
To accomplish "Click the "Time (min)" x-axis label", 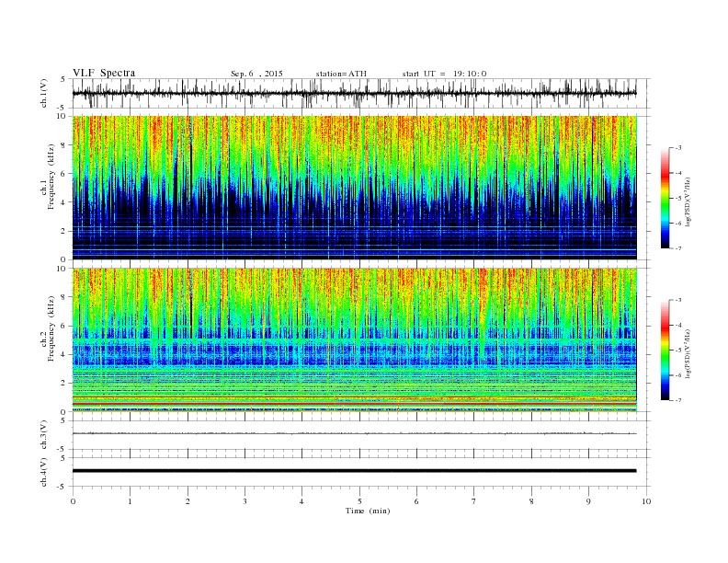I will point(368,511).
